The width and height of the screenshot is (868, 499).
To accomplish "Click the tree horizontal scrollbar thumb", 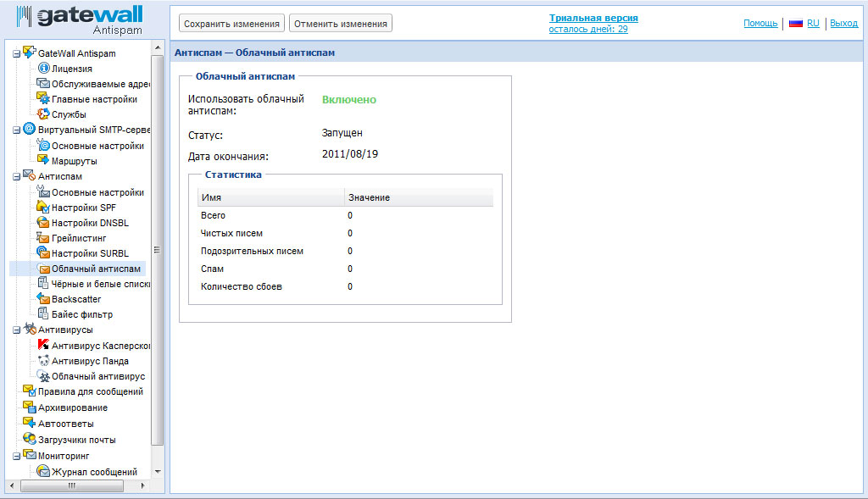I will pyautogui.click(x=72, y=485).
